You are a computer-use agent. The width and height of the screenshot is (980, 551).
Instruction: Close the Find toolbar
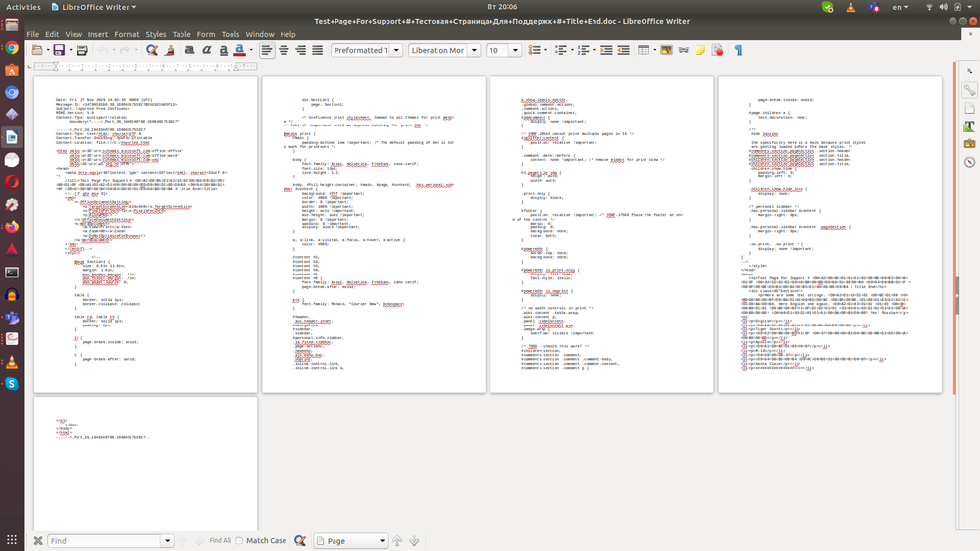pos(38,541)
